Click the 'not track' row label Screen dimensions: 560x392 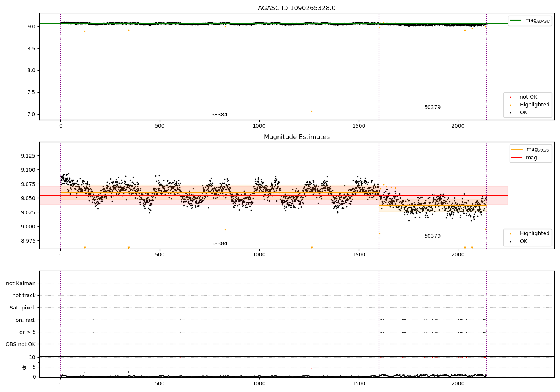coord(24,296)
